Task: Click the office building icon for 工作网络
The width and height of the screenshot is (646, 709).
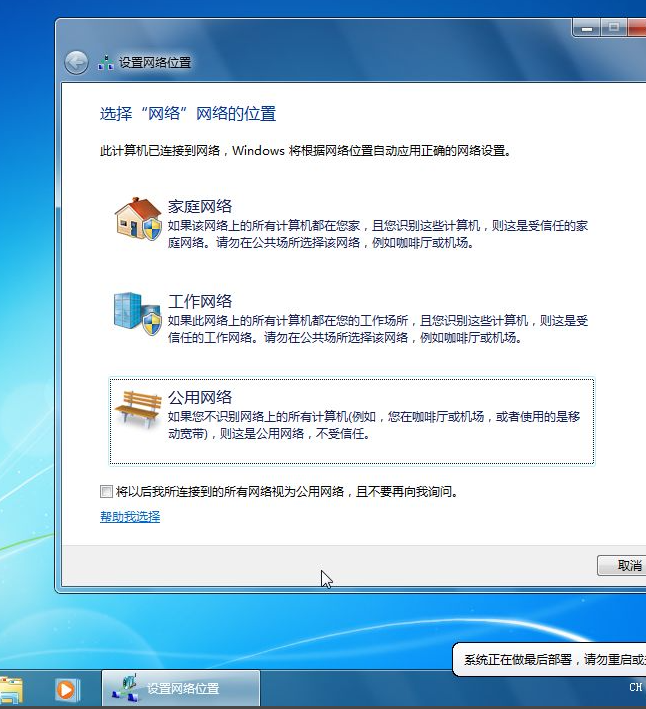Action: click(x=137, y=313)
